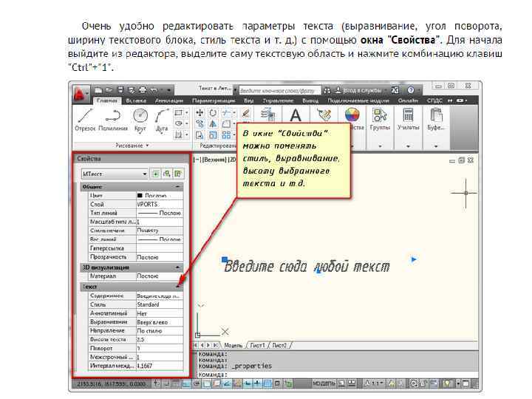
Task: Open the МТекст object type dropdown
Action: tap(115, 174)
